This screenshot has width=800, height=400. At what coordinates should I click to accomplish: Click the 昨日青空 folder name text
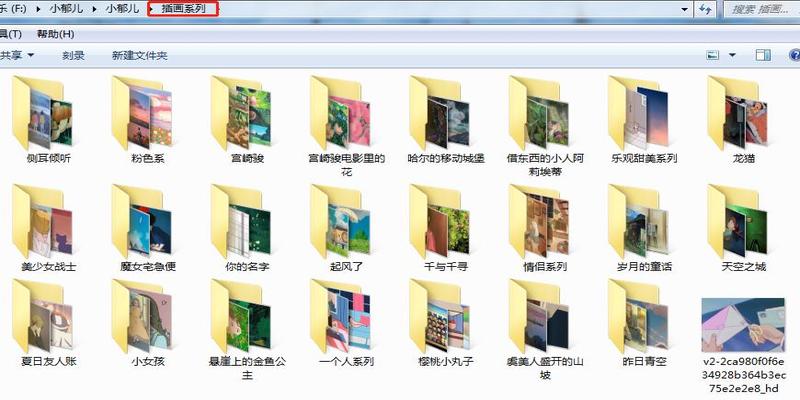pos(645,362)
